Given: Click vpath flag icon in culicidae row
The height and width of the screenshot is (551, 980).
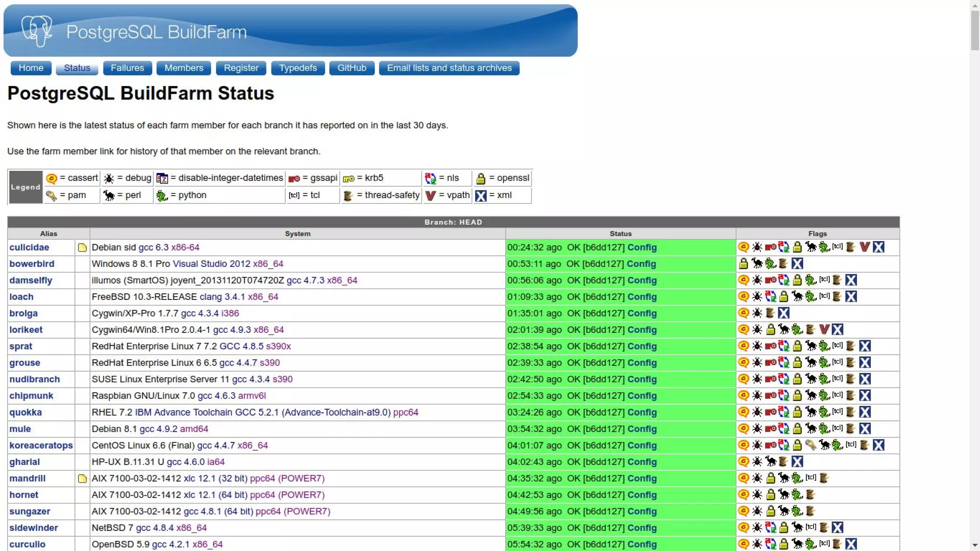Looking at the screenshot, I should (864, 247).
